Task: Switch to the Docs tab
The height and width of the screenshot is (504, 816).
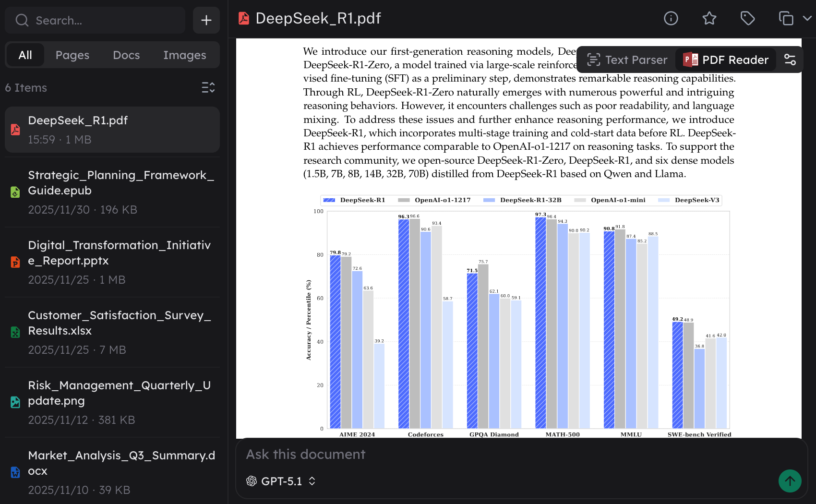Action: click(126, 55)
